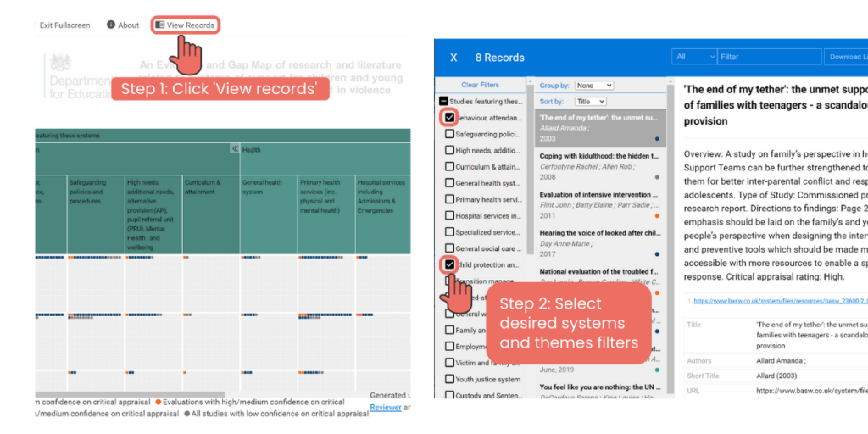The height and width of the screenshot is (434, 868).
Task: Tick the 'Family an...' filter checkbox
Action: tap(449, 330)
